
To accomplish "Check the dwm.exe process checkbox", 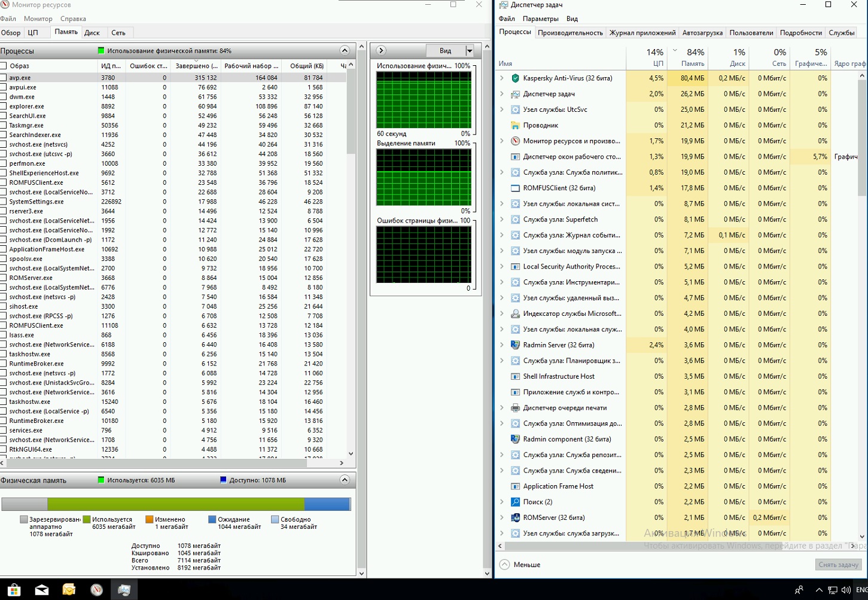I will tap(4, 97).
